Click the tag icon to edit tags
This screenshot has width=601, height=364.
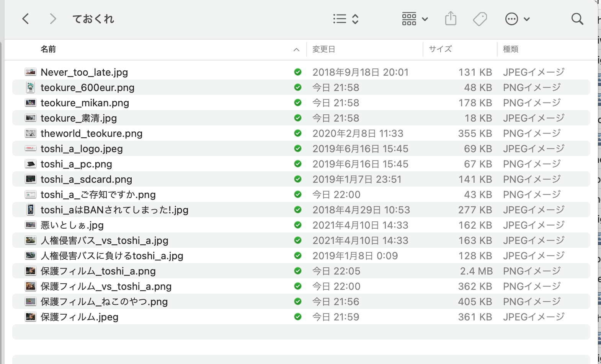(x=480, y=19)
